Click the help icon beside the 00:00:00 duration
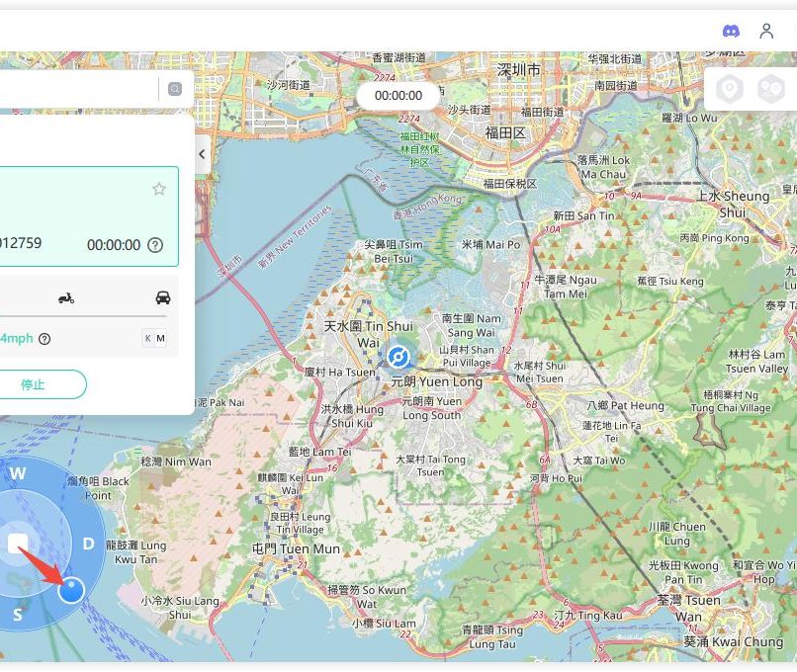 pos(155,245)
